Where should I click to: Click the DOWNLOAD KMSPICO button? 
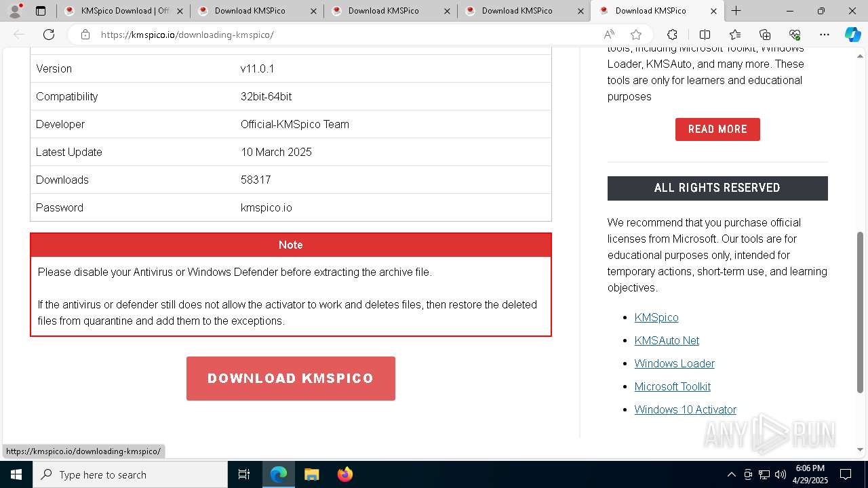tap(291, 378)
